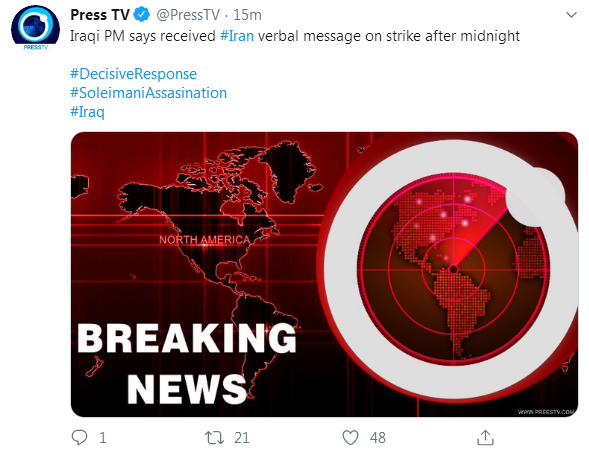Open the #Iraq hashtag link
The width and height of the screenshot is (589, 455).
(x=87, y=112)
